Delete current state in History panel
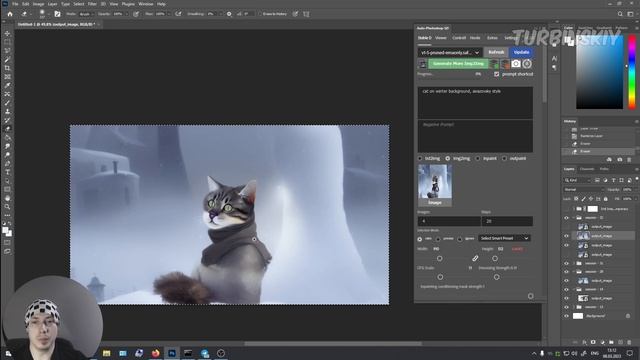Image resolution: width=640 pixels, height=360 pixels. coord(629,160)
